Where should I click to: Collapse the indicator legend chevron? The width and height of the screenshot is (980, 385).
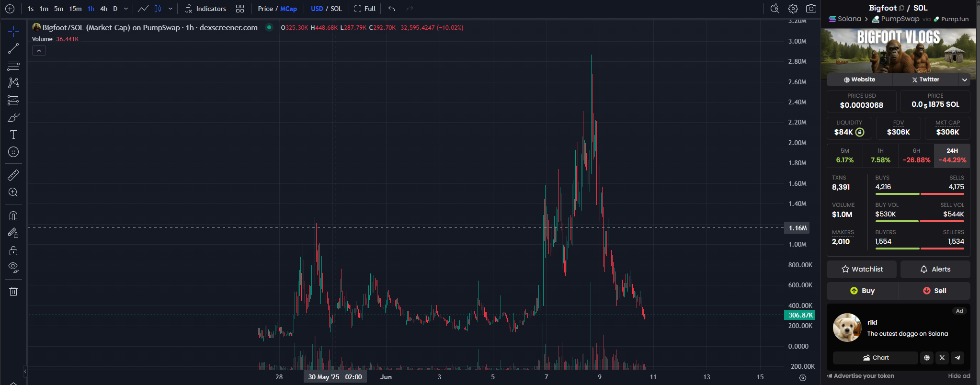(39, 51)
